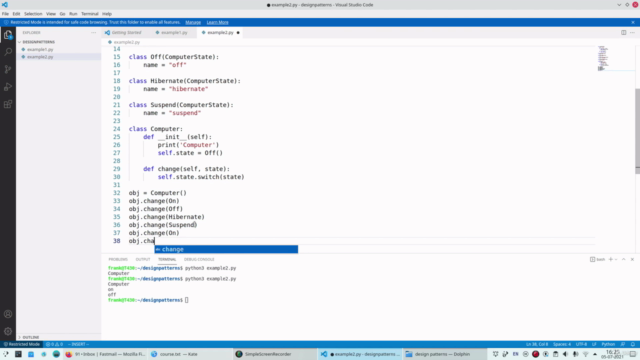Select the change autocomplete suggestion

click(x=226, y=249)
